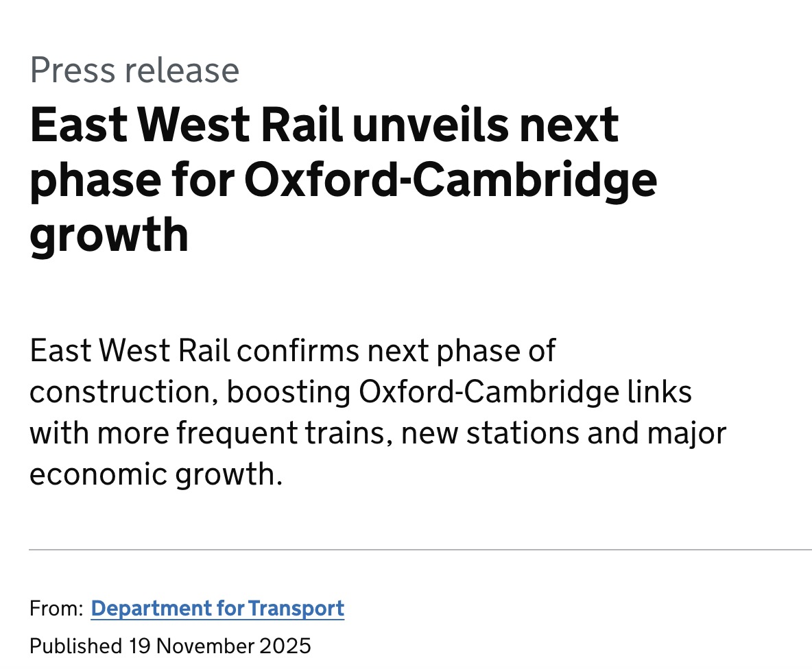
Task: Click the "From:" label
Action: tap(56, 608)
